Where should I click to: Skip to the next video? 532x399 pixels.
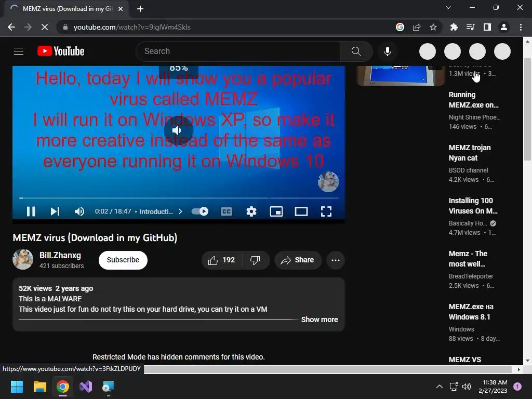coord(55,211)
